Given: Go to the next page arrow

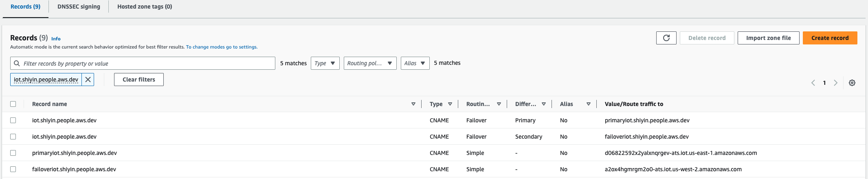Looking at the screenshot, I should (x=835, y=83).
